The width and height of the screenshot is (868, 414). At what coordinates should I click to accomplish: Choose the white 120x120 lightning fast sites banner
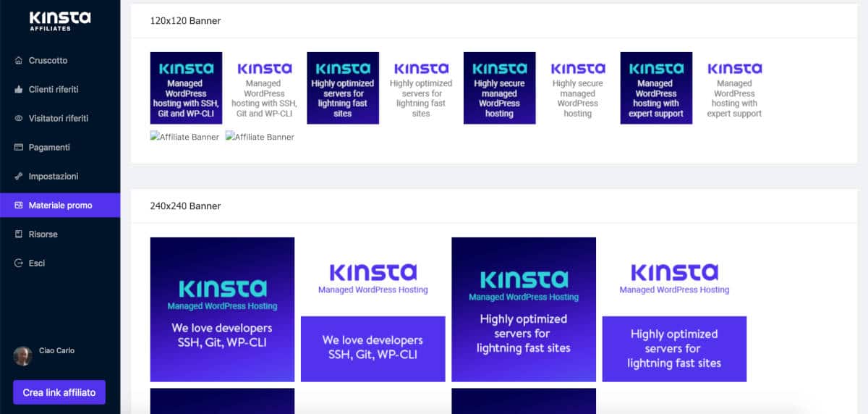click(421, 88)
